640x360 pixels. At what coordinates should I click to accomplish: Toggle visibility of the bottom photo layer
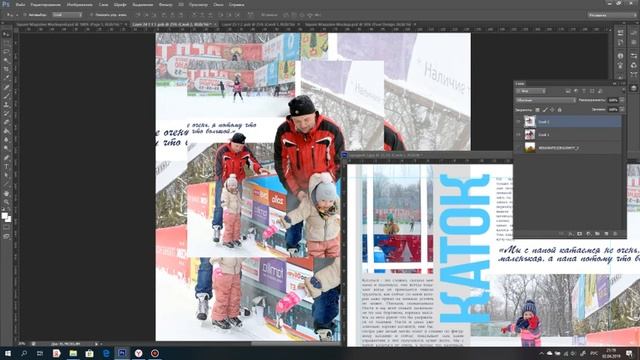pyautogui.click(x=518, y=147)
